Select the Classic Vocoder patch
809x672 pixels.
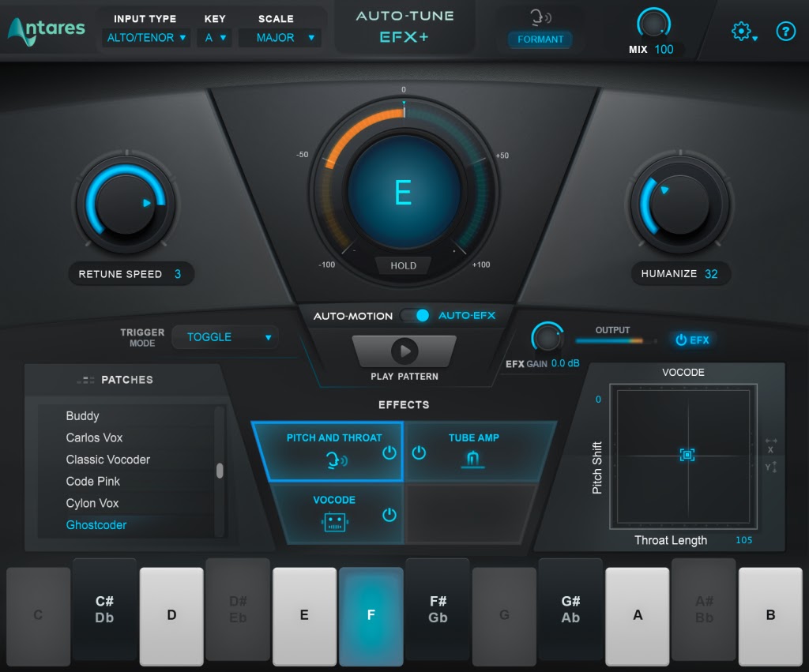coord(107,460)
